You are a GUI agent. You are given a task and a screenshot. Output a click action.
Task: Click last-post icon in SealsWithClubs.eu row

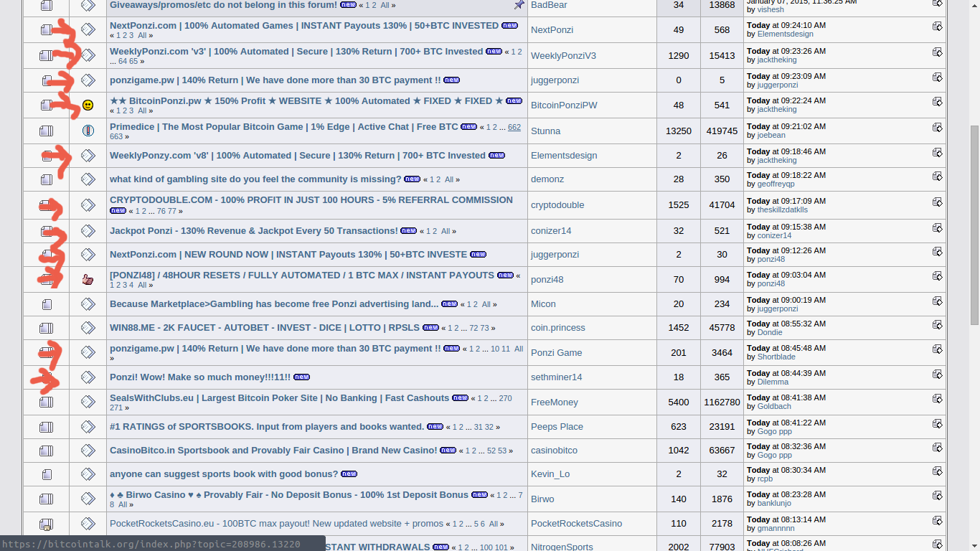[938, 398]
